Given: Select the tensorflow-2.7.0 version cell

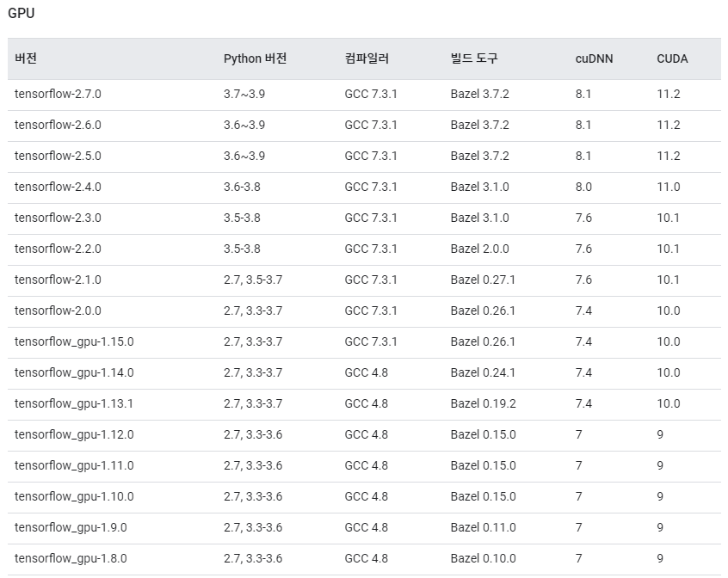Looking at the screenshot, I should coord(58,94).
